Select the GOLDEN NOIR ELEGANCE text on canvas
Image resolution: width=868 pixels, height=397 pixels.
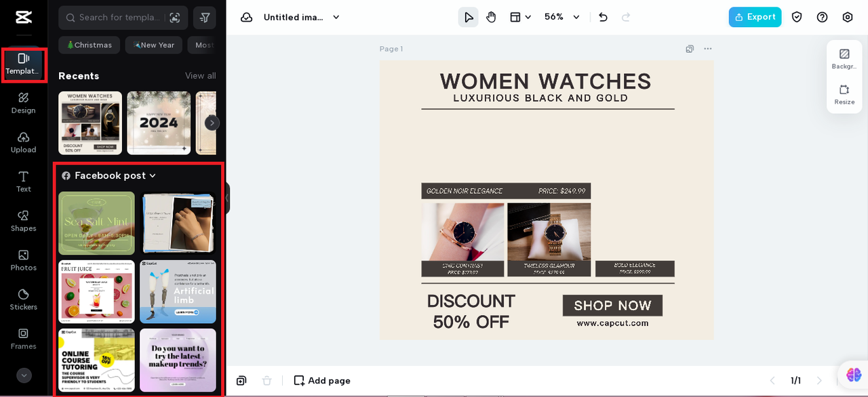tap(465, 191)
